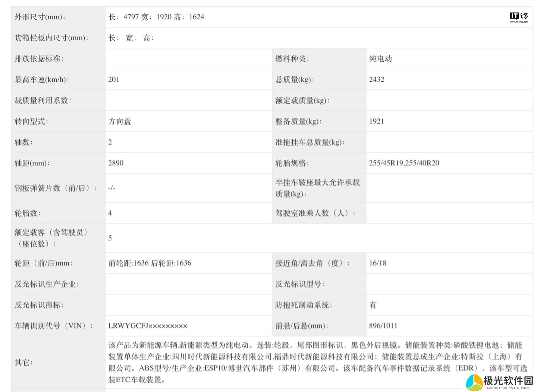Screen dimensions: 537x392
Task: Click the tire spec 255/45R19,255/40R20
Action: [x=404, y=163]
